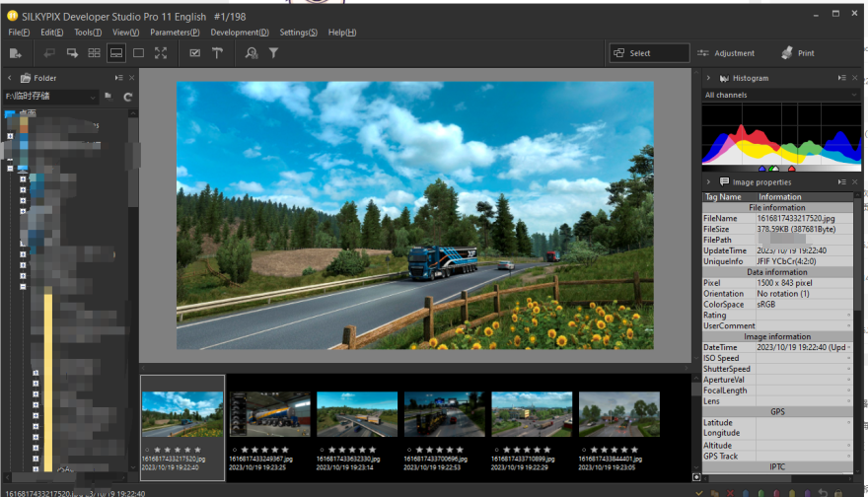The width and height of the screenshot is (868, 497).
Task: Click the funnel filter icon
Action: [273, 53]
